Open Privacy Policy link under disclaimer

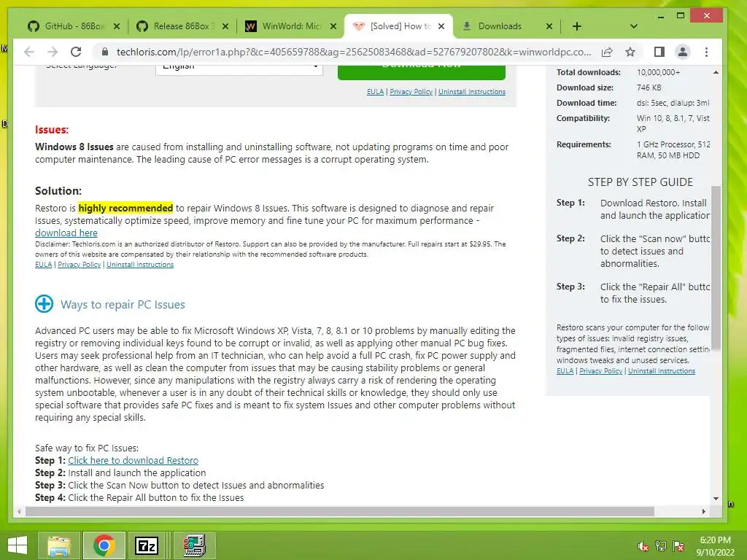pyautogui.click(x=79, y=265)
